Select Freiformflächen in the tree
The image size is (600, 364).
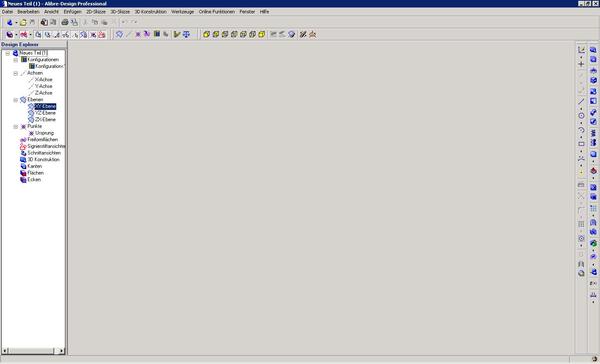42,140
